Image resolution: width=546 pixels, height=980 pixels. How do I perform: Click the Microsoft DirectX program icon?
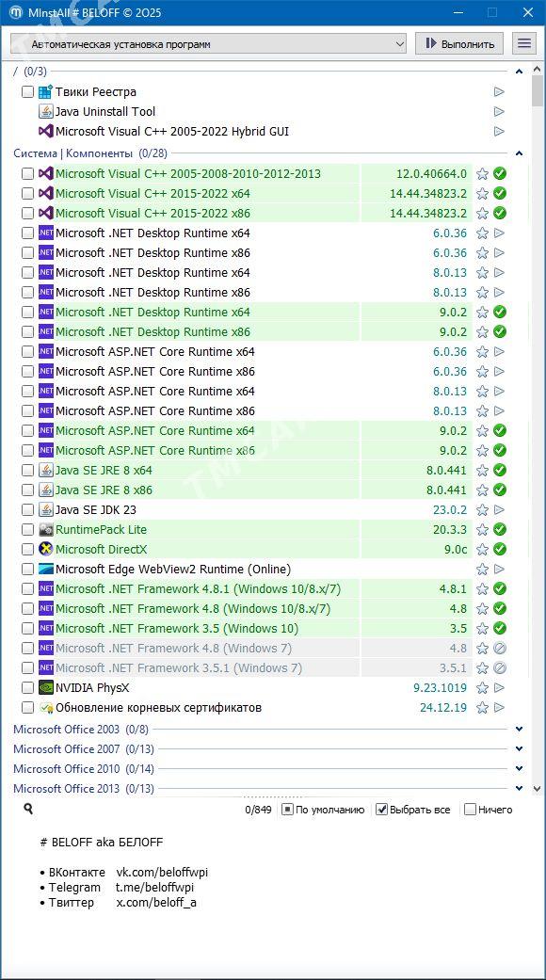point(45,550)
